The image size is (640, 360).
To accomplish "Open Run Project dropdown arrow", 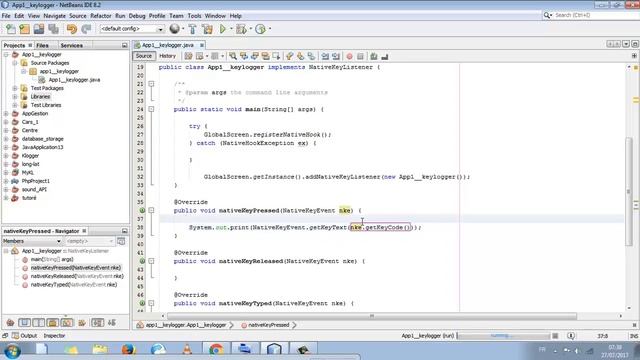I will (231, 29).
